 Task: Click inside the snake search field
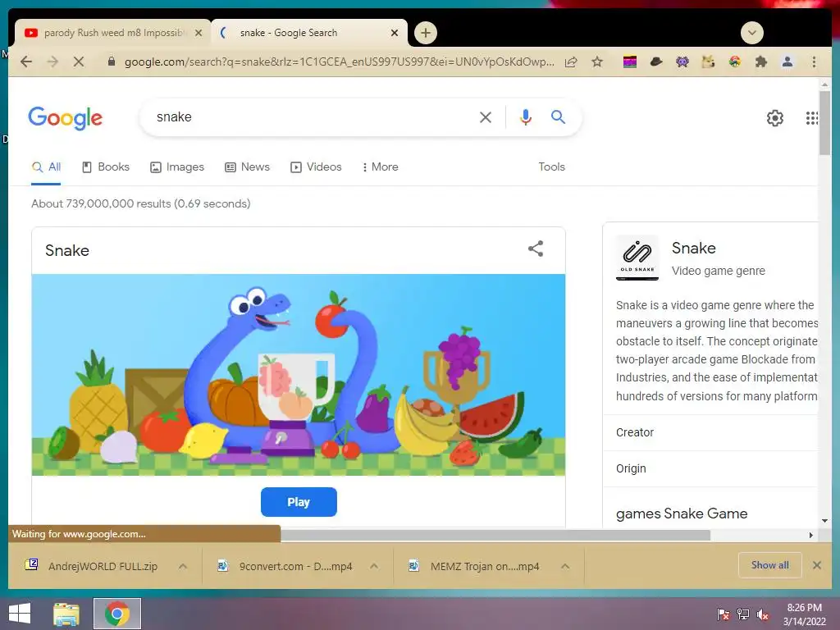[x=311, y=117]
